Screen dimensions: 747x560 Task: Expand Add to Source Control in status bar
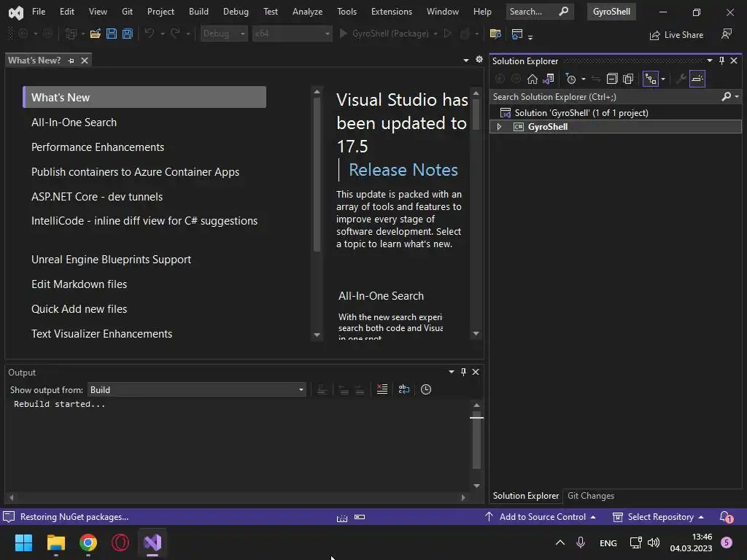[x=541, y=517]
